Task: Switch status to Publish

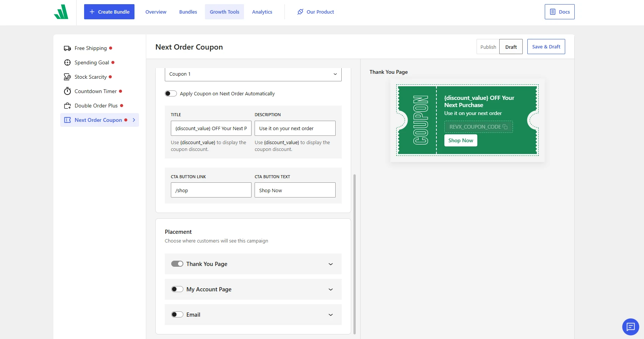Action: coord(488,47)
